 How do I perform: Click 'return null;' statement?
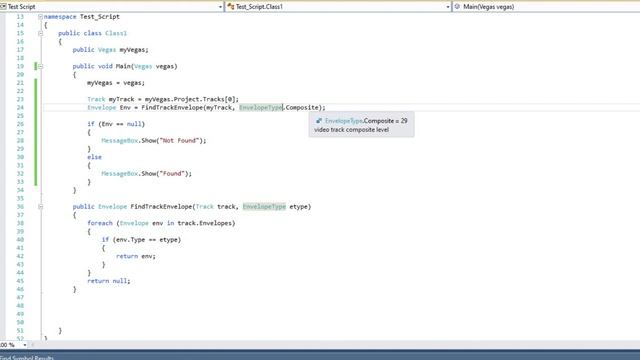click(109, 281)
